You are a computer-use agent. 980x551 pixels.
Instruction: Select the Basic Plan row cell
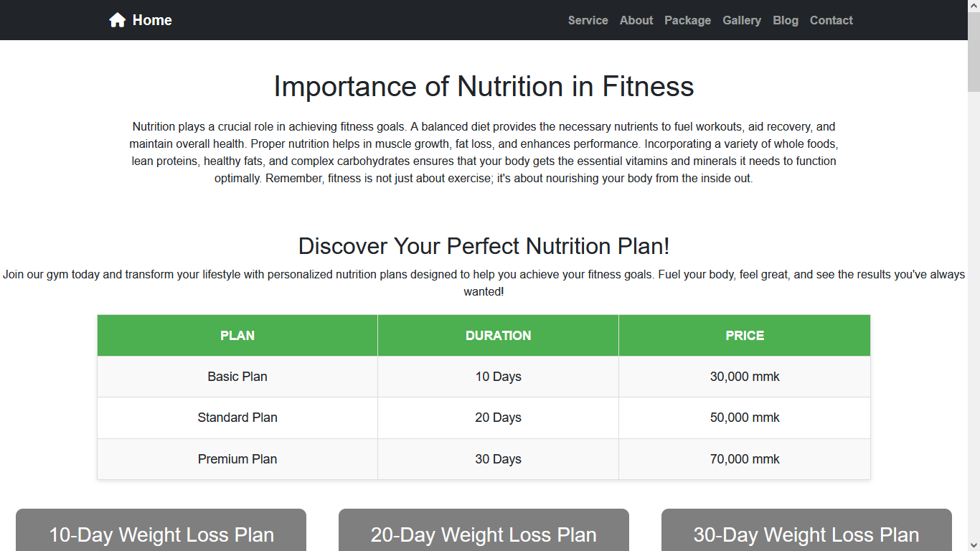click(x=237, y=377)
